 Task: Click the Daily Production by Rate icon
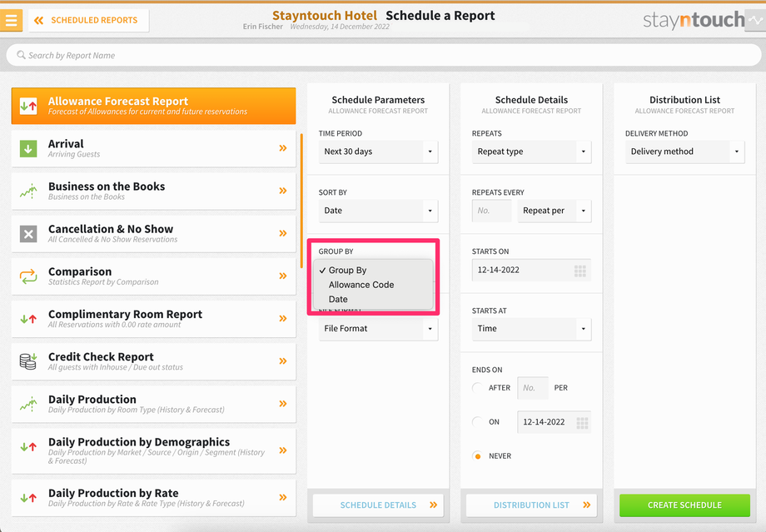click(x=28, y=498)
